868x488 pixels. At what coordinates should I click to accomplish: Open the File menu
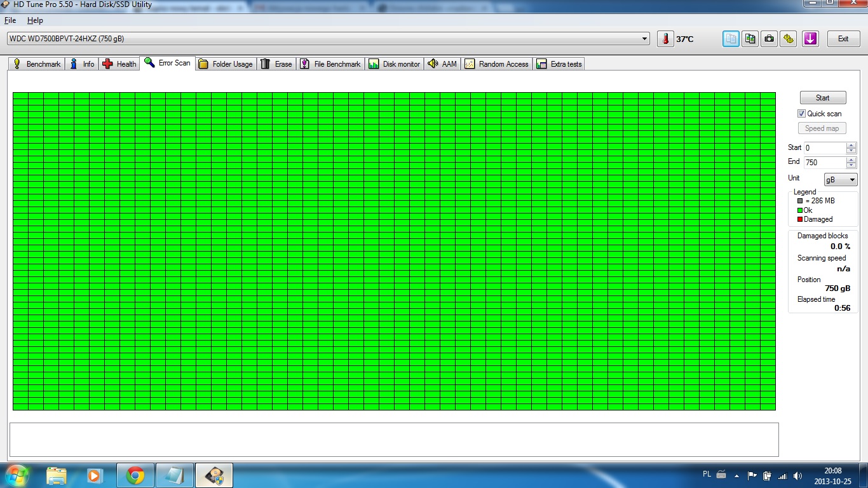(x=10, y=20)
